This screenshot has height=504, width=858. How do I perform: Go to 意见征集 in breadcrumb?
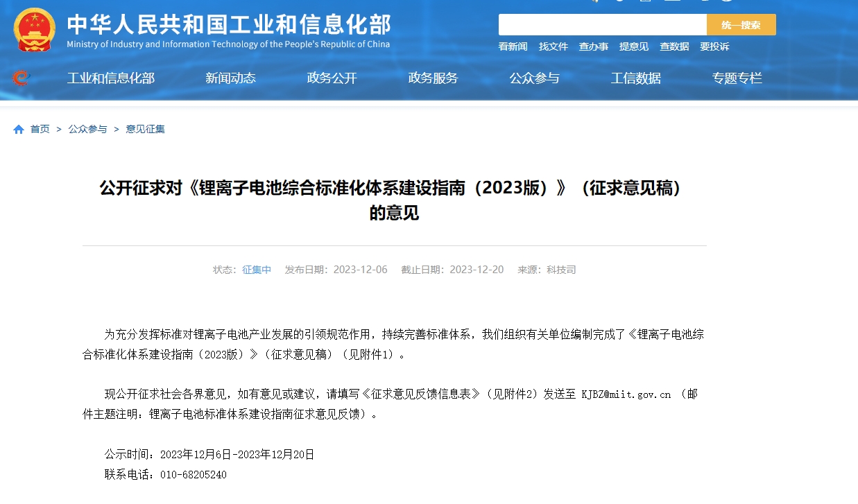coord(145,129)
